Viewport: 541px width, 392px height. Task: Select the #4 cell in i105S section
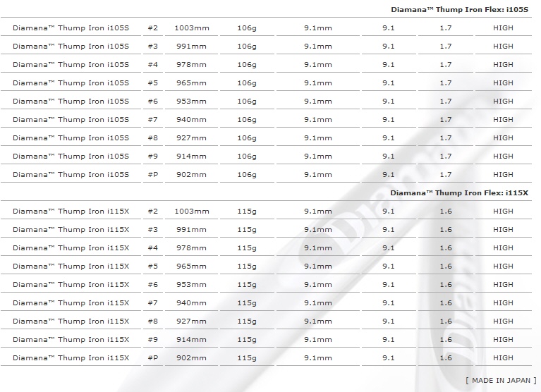[x=153, y=64]
